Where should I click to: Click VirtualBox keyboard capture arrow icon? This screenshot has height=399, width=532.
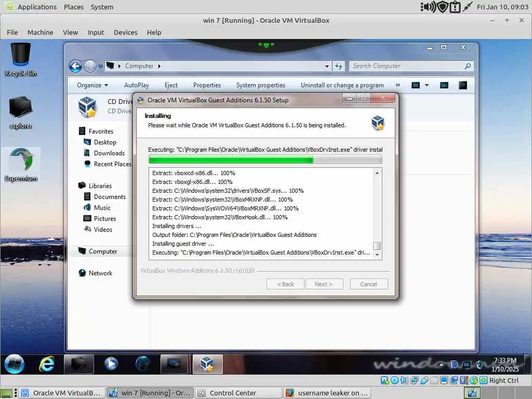pos(484,380)
